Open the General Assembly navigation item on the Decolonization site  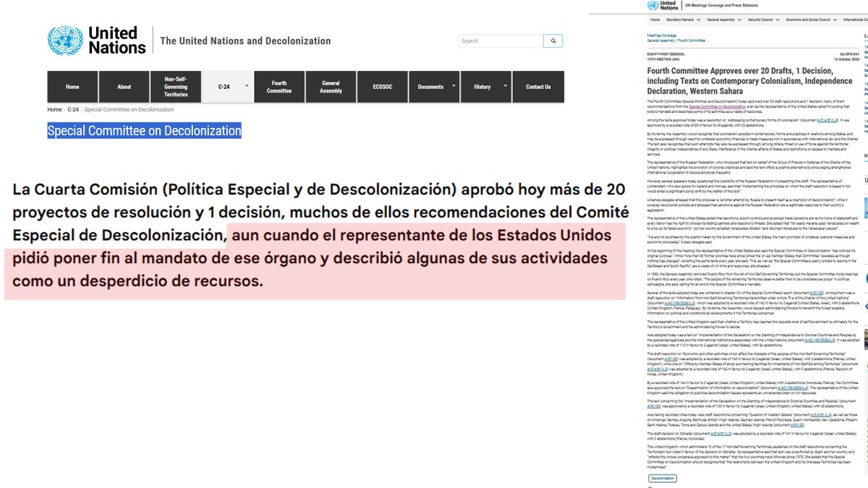coord(331,87)
